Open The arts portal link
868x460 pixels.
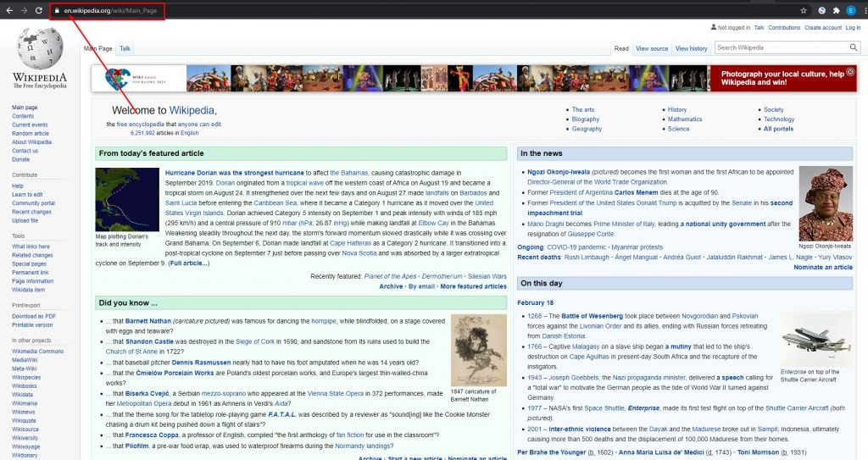tap(583, 109)
